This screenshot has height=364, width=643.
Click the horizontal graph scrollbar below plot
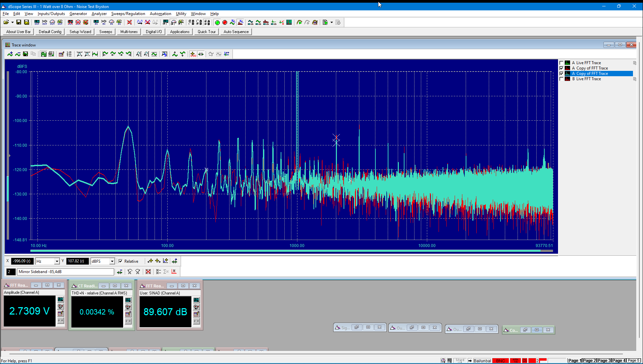[291, 251]
